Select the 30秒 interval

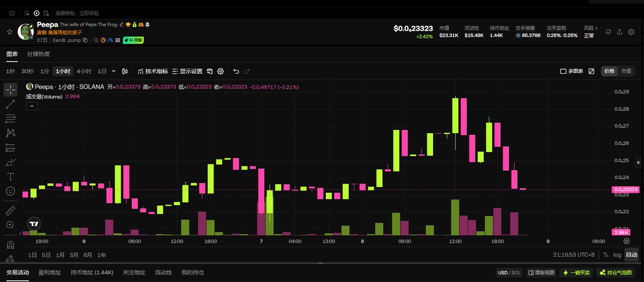pos(27,71)
